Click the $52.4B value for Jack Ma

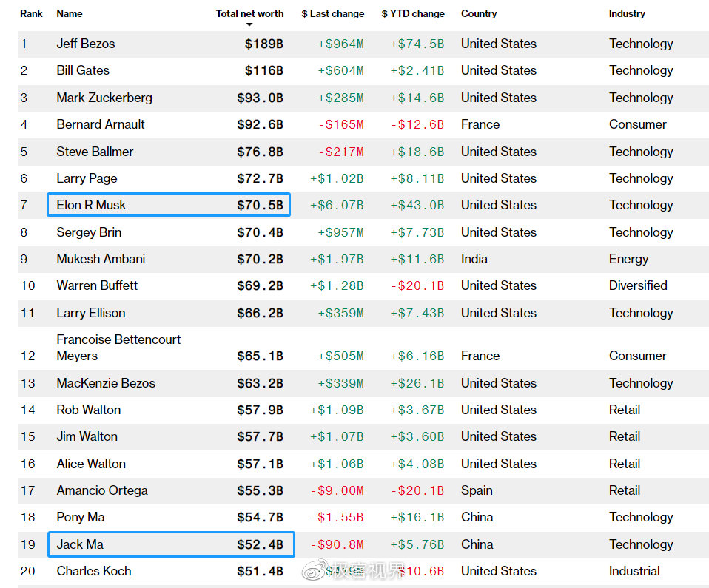click(x=260, y=544)
